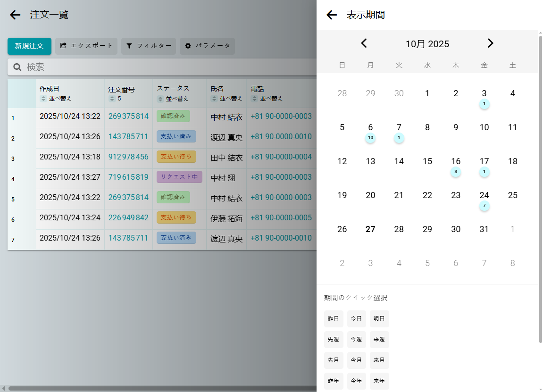The height and width of the screenshot is (392, 543).
Task: Select October 6 with 10 orders
Action: click(x=370, y=128)
